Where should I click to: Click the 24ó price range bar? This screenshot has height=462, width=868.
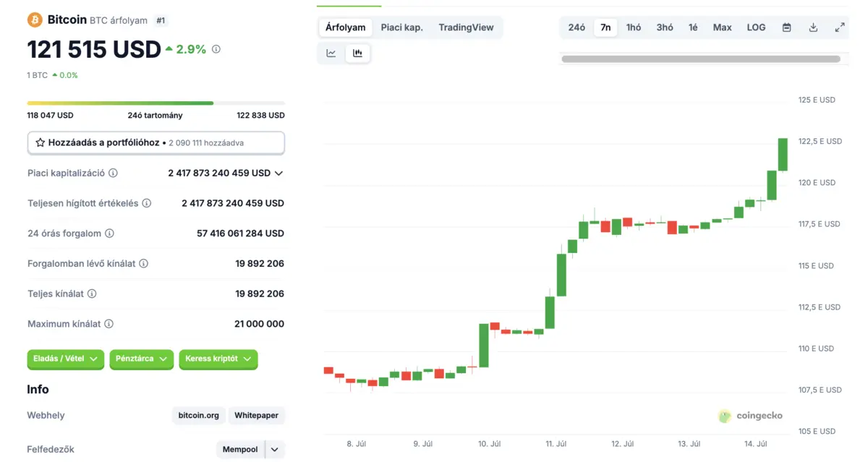pyautogui.click(x=156, y=103)
